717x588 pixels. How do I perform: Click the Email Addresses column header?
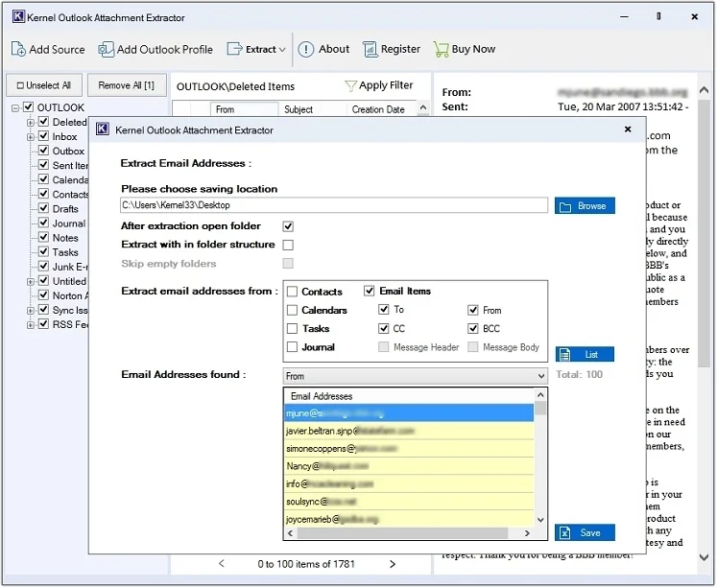[408, 396]
